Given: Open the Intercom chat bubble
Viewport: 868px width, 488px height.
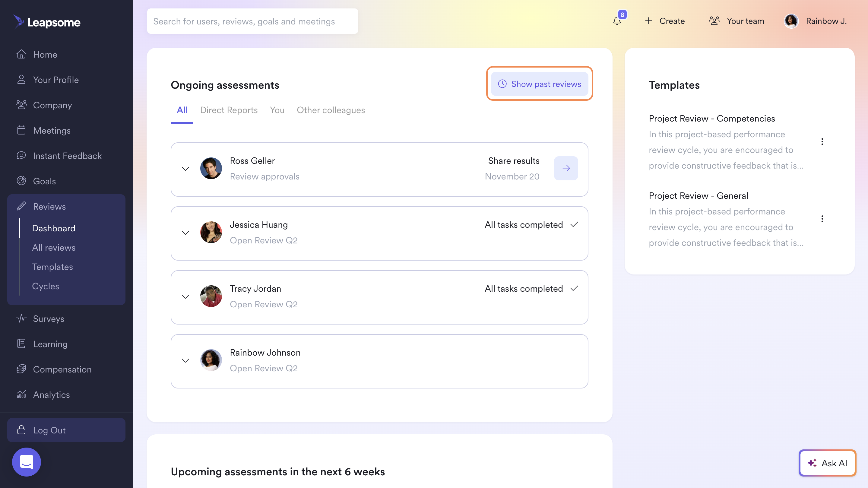Looking at the screenshot, I should (26, 462).
